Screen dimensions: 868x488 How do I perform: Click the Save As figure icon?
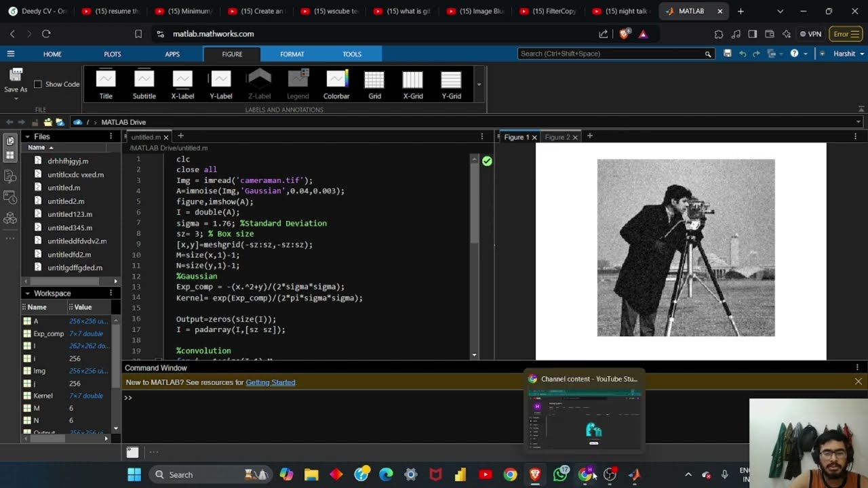16,75
